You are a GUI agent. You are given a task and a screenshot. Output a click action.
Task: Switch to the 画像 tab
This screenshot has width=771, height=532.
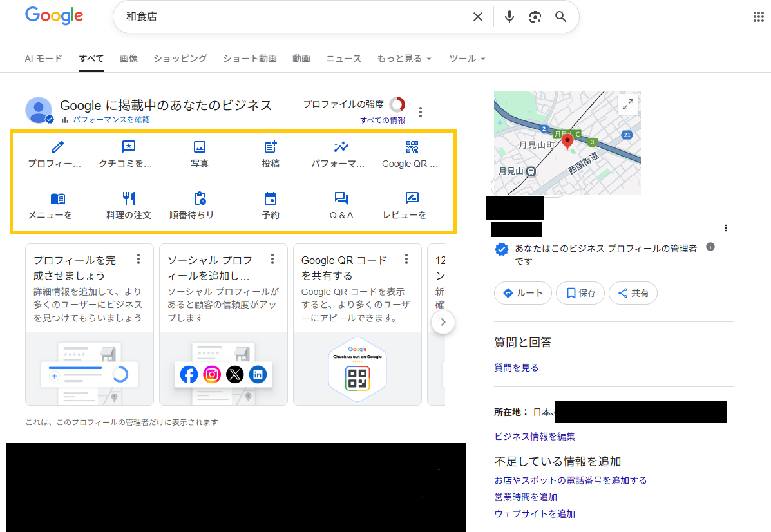click(x=129, y=59)
